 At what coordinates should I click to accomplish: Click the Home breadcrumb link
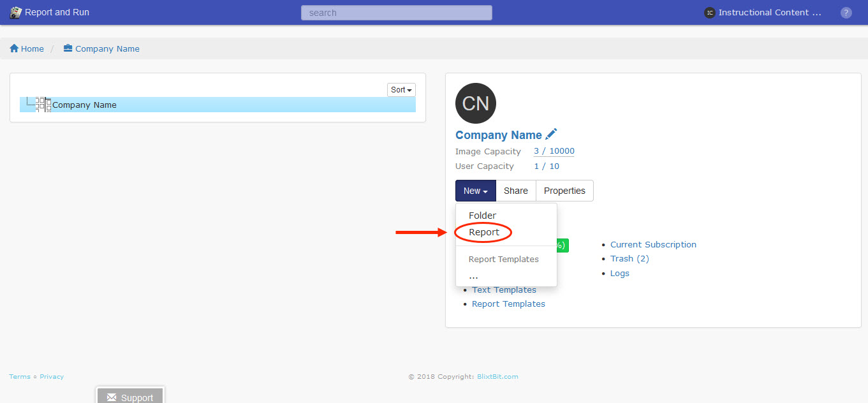[x=27, y=49]
